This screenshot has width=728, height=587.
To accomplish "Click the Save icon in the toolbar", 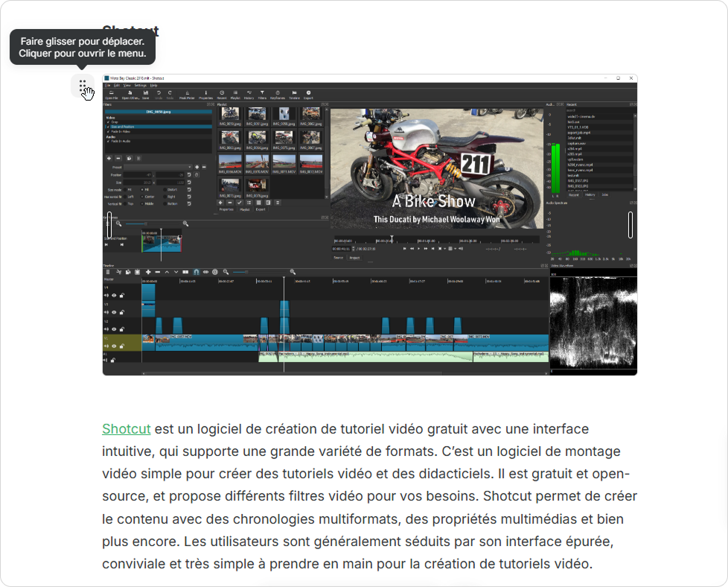I will (x=145, y=94).
